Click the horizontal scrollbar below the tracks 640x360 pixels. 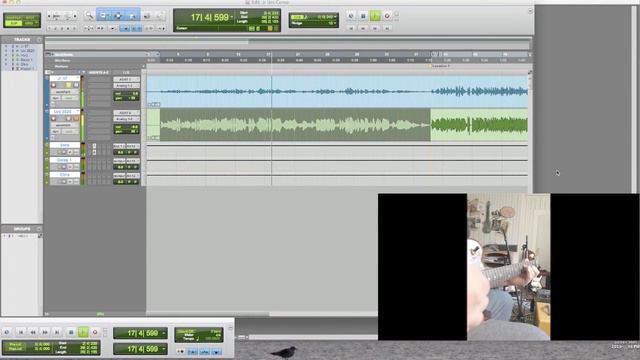click(x=261, y=314)
